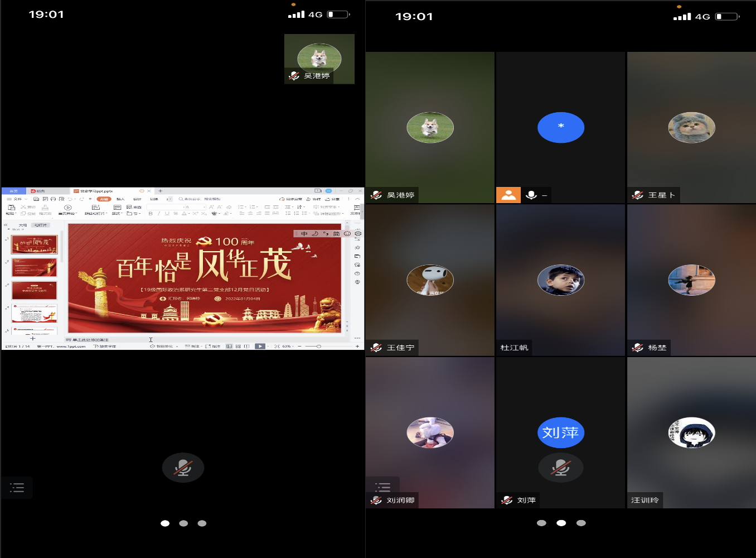The width and height of the screenshot is (756, 558).
Task: Open the input method settings gear icon
Action: click(358, 234)
